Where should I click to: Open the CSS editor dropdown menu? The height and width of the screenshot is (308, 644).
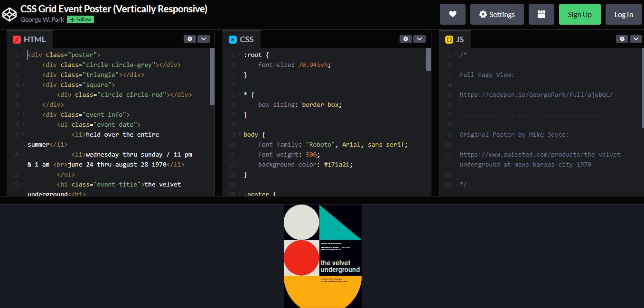[419, 39]
